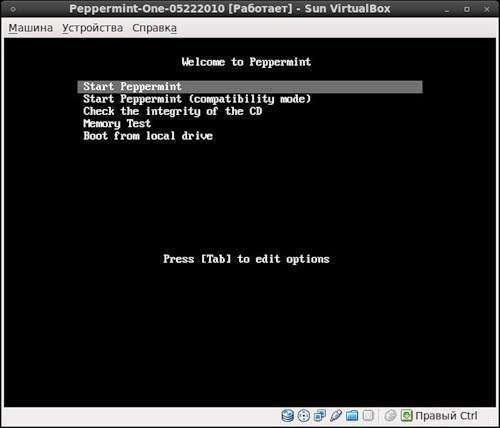Select Check the integrity of the CD

(x=173, y=111)
